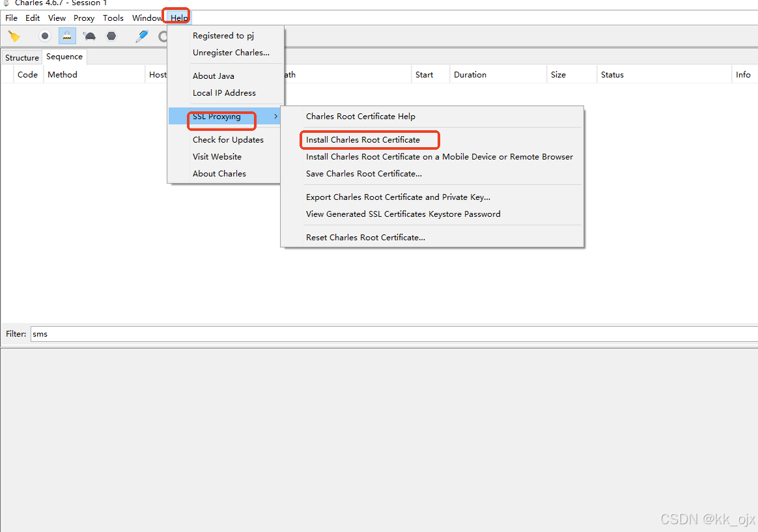Screen dimensions: 758x532
Task: Sort by the Status column header
Action: coord(664,74)
